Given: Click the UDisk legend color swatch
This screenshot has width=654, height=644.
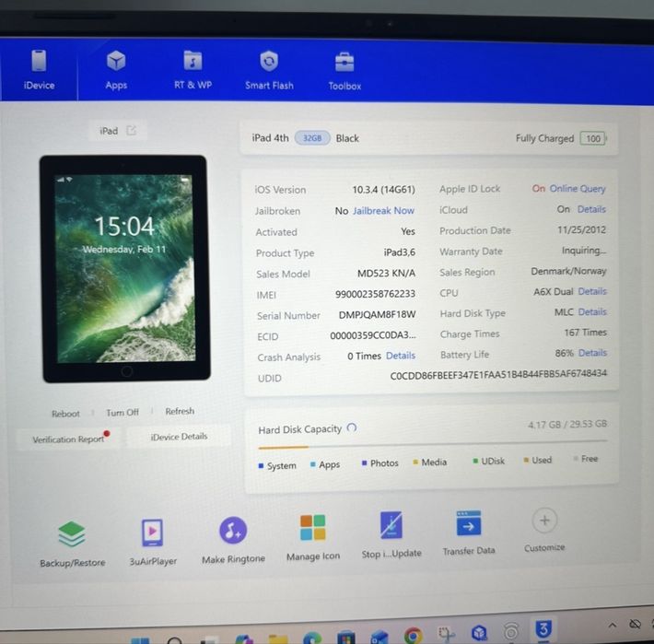Looking at the screenshot, I should (475, 461).
